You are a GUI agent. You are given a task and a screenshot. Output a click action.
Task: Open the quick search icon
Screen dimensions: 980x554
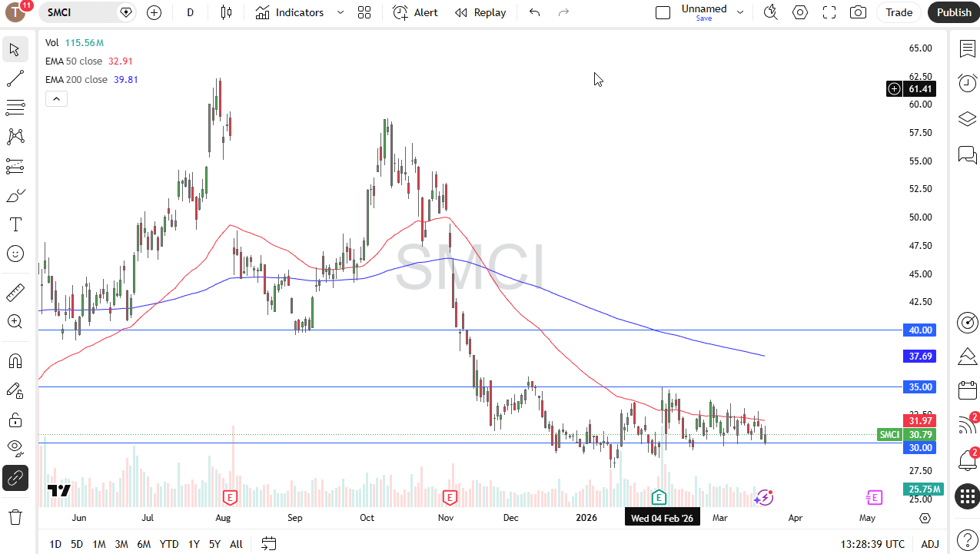[x=770, y=12]
